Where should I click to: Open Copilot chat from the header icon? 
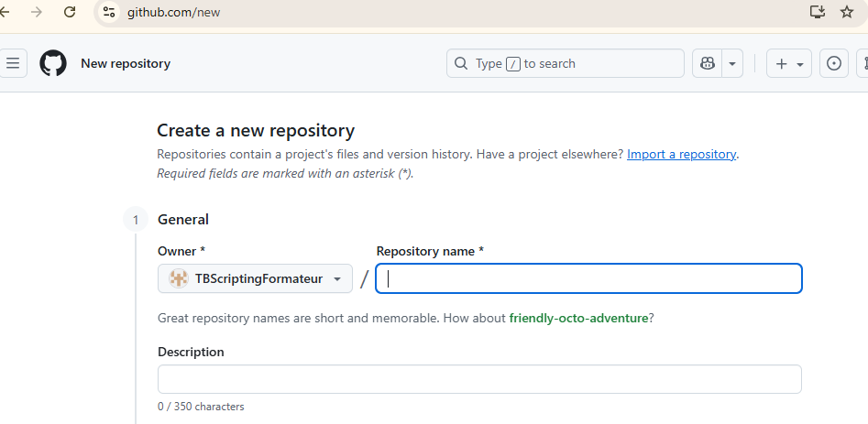[707, 63]
